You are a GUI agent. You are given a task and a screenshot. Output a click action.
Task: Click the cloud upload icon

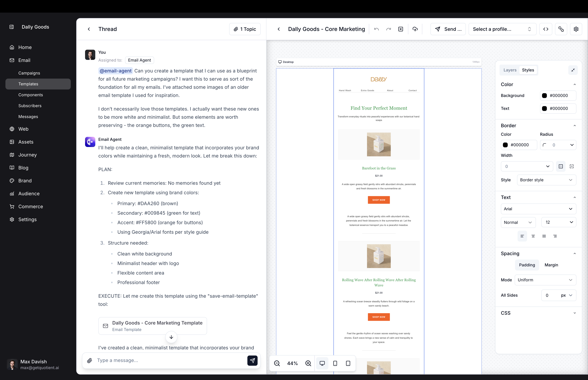pyautogui.click(x=415, y=29)
